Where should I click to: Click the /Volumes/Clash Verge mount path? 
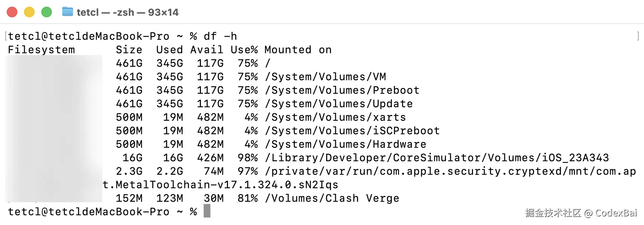(332, 198)
